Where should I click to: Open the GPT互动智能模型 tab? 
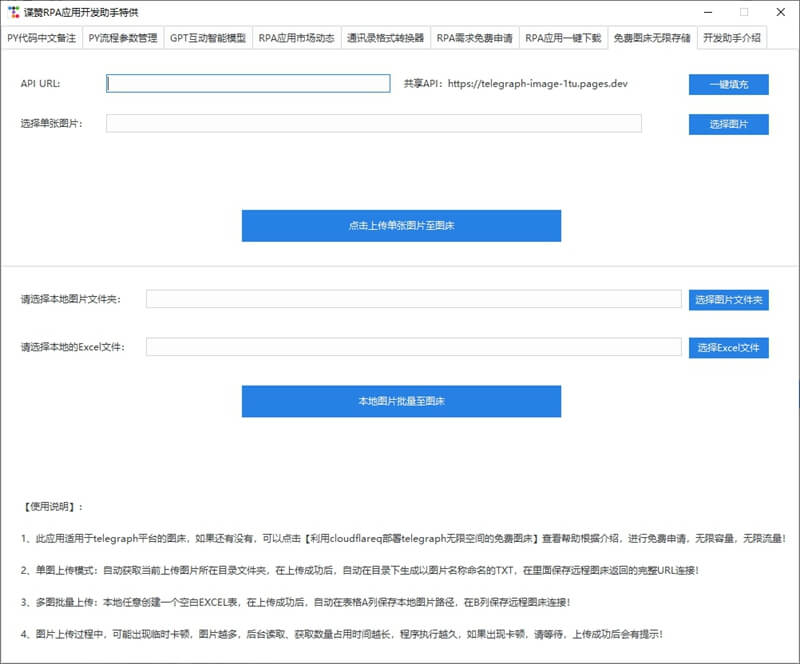(208, 38)
